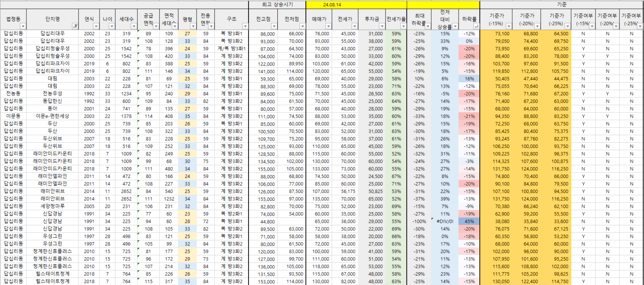The width and height of the screenshot is (644, 285).
Task: Select the 2005 연식 cell
Action: (x=89, y=206)
